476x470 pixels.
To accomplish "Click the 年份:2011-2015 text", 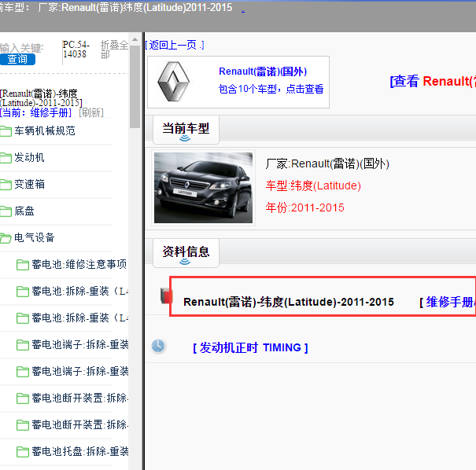I will click(304, 207).
